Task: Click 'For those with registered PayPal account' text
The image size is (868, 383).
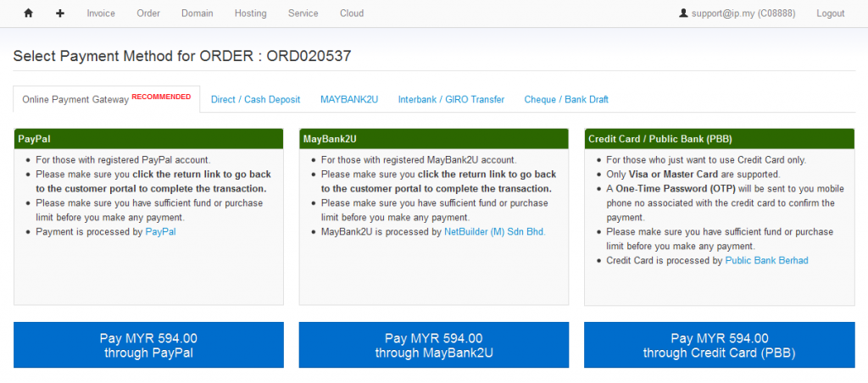Action: (124, 160)
